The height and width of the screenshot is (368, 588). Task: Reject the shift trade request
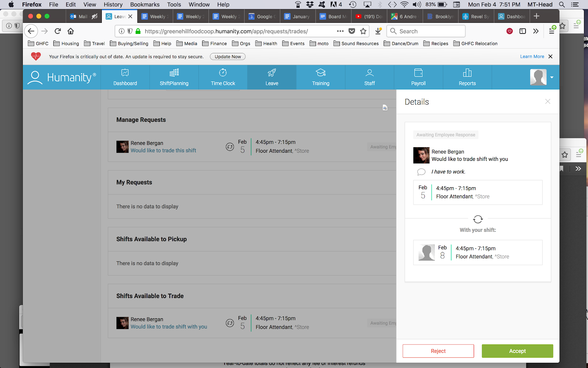(x=438, y=351)
